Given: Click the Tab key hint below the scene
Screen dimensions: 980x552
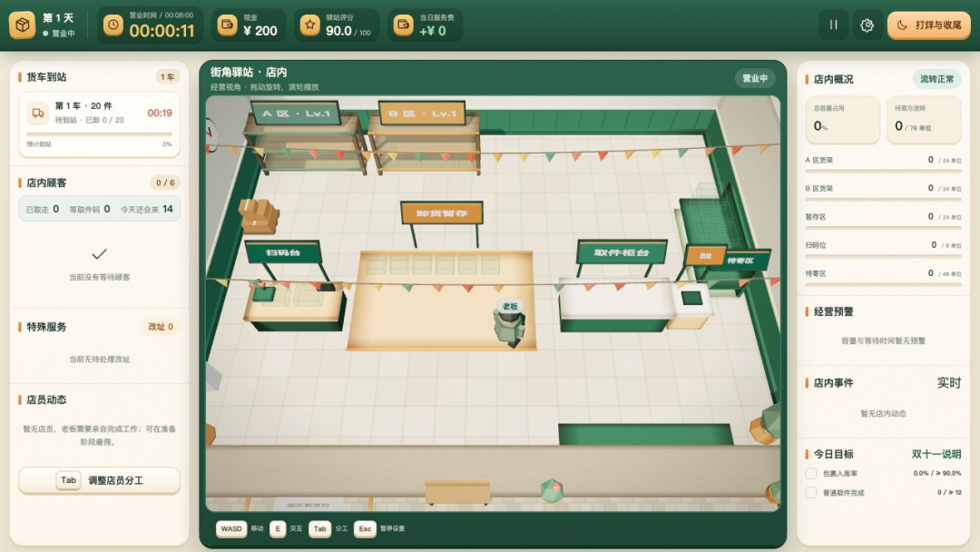Looking at the screenshot, I should 319,529.
